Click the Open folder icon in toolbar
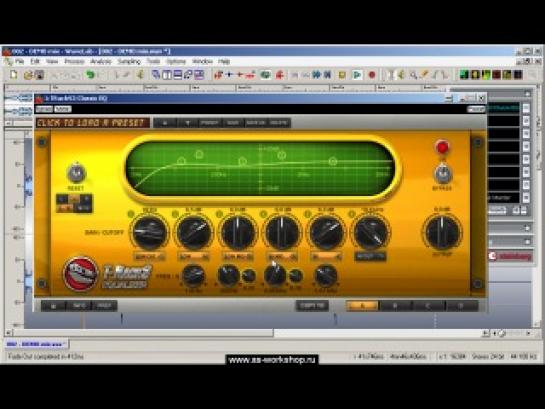The image size is (545, 409). pos(28,75)
